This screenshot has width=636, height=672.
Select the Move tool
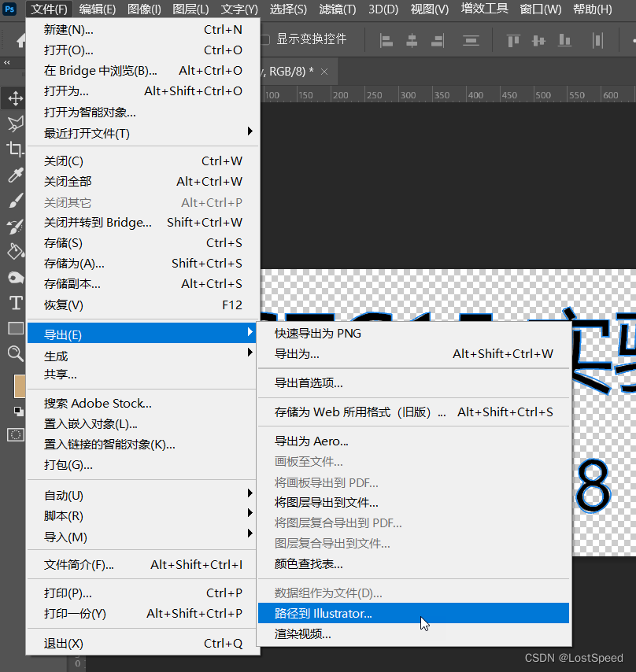click(x=16, y=98)
